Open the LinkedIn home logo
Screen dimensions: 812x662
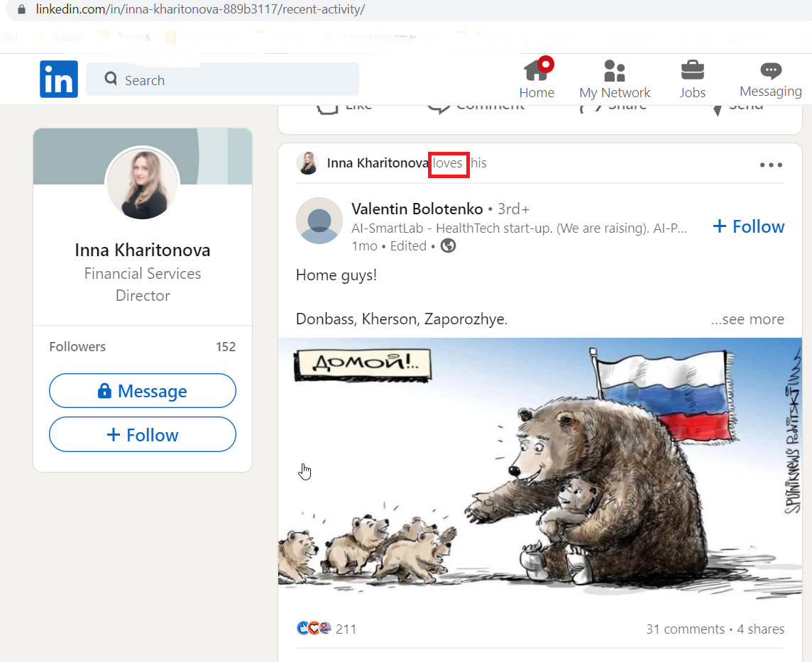[58, 79]
